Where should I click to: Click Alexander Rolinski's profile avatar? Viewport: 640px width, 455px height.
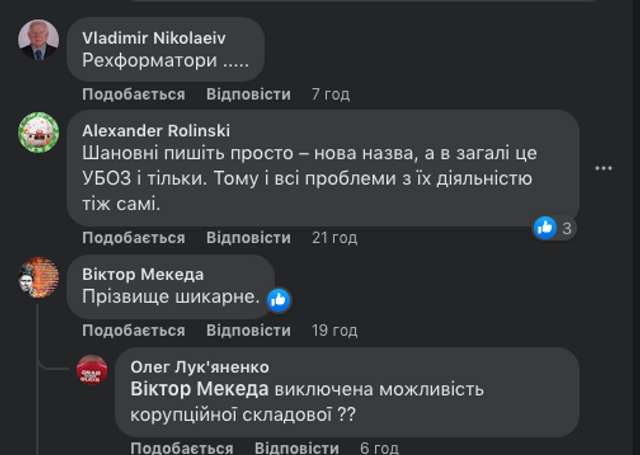pos(39,131)
